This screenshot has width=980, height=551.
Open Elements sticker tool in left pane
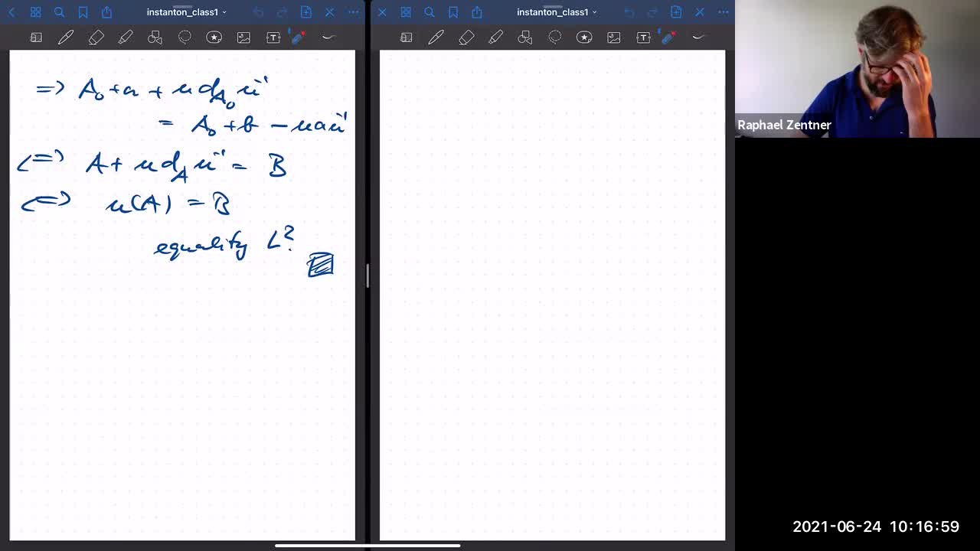point(214,37)
